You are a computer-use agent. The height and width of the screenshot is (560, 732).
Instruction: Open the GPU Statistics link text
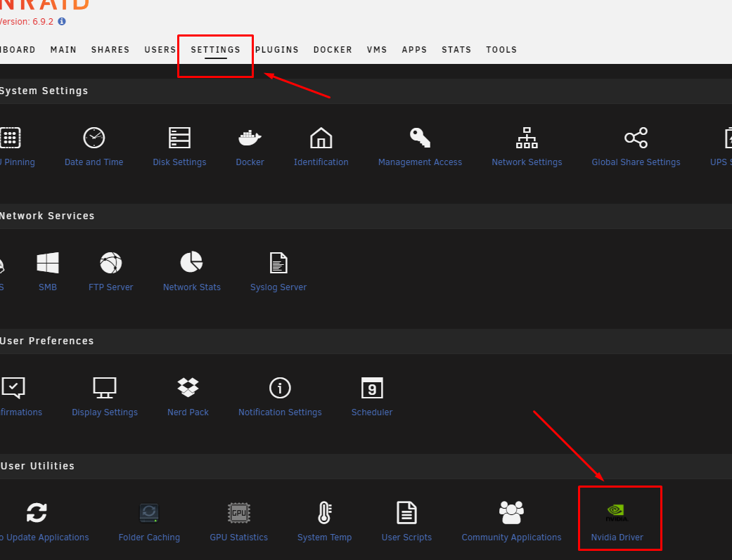point(238,537)
